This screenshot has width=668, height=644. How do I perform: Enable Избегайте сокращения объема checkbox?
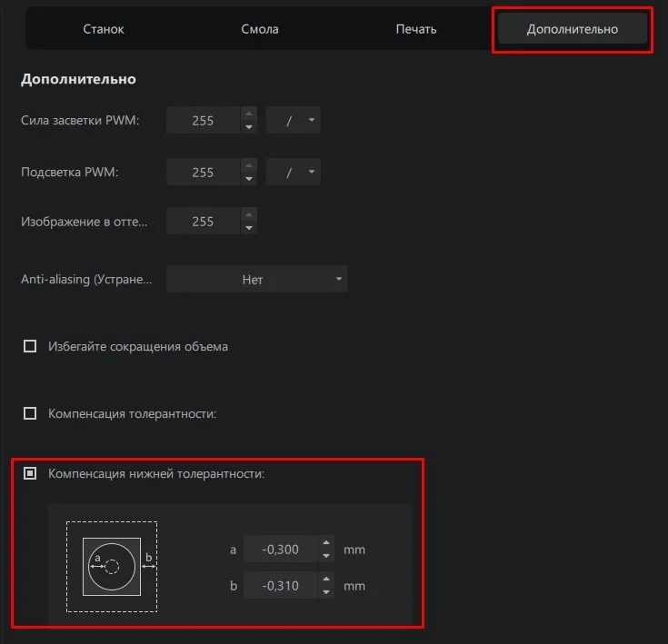coord(30,346)
